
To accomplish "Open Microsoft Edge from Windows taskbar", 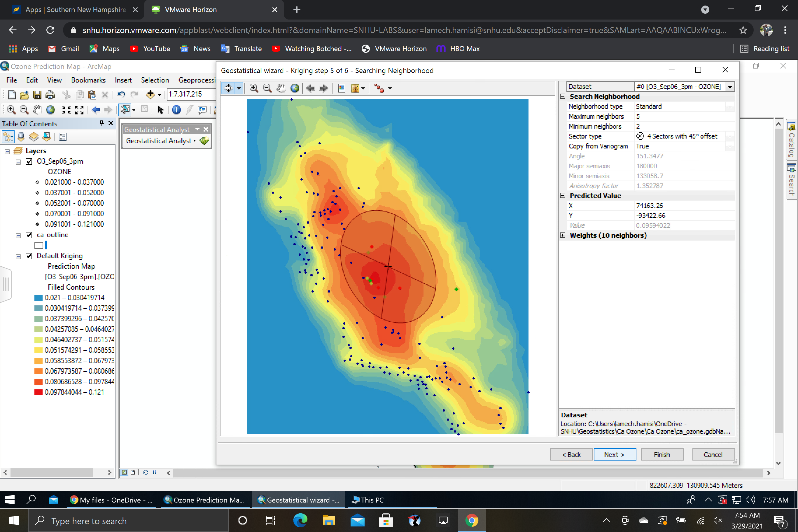I will pos(300,520).
